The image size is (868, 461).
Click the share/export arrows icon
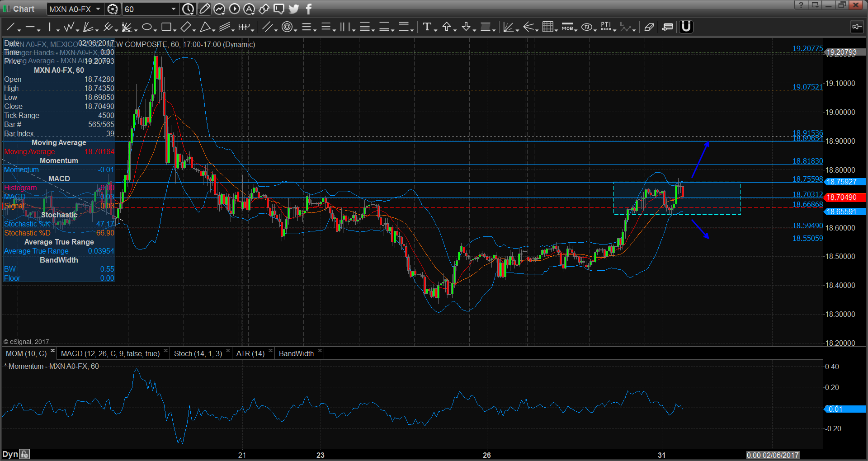coord(264,9)
